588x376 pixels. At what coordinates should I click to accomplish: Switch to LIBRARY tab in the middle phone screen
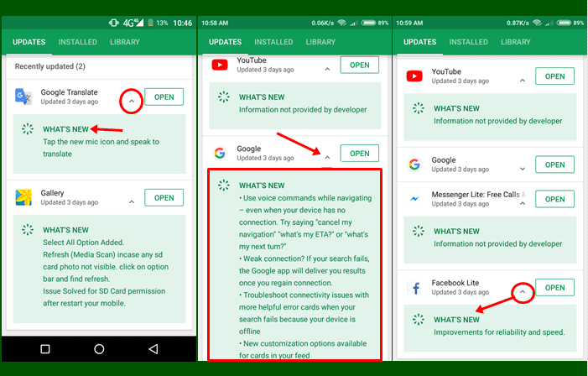320,42
